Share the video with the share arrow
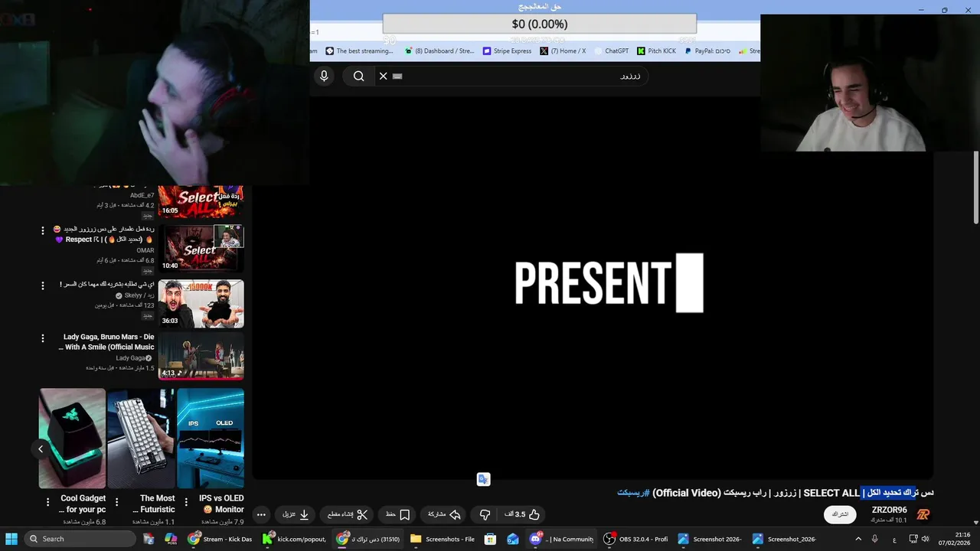This screenshot has width=980, height=551. click(444, 514)
